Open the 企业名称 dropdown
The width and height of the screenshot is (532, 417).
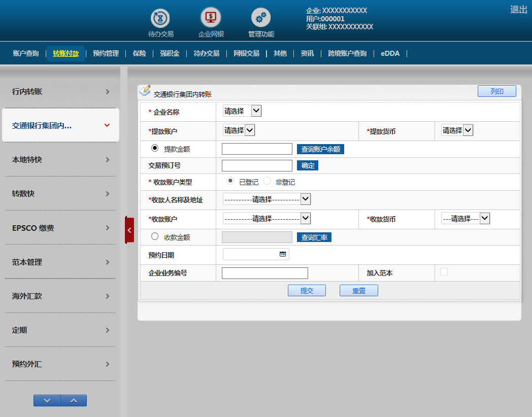tap(242, 111)
